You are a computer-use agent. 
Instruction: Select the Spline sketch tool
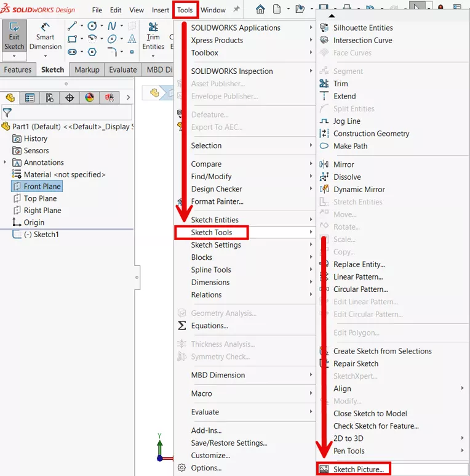[112, 26]
